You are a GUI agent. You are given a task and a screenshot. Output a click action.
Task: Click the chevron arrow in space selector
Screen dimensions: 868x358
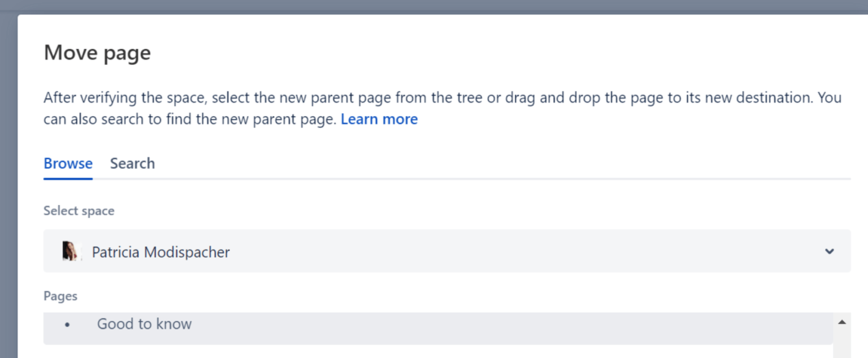point(829,252)
